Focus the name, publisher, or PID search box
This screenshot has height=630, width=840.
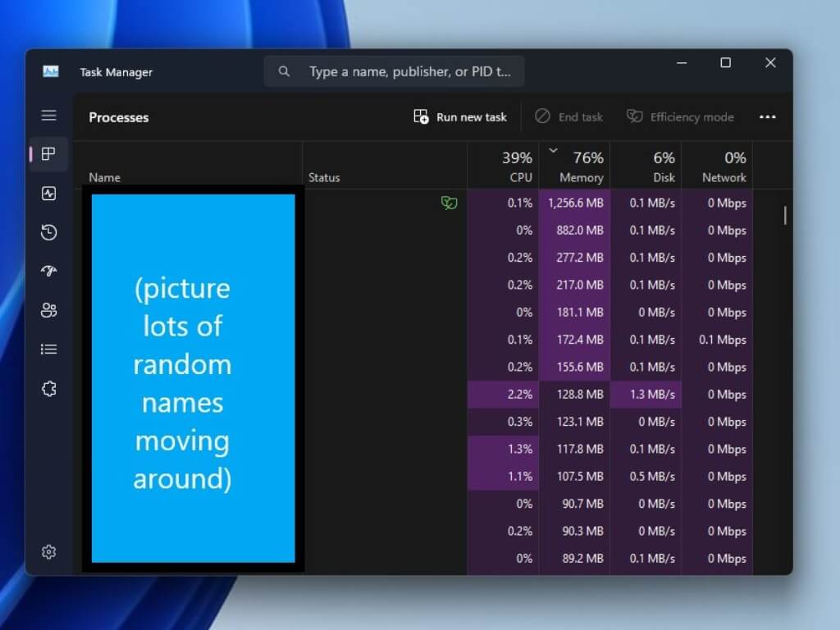[394, 71]
